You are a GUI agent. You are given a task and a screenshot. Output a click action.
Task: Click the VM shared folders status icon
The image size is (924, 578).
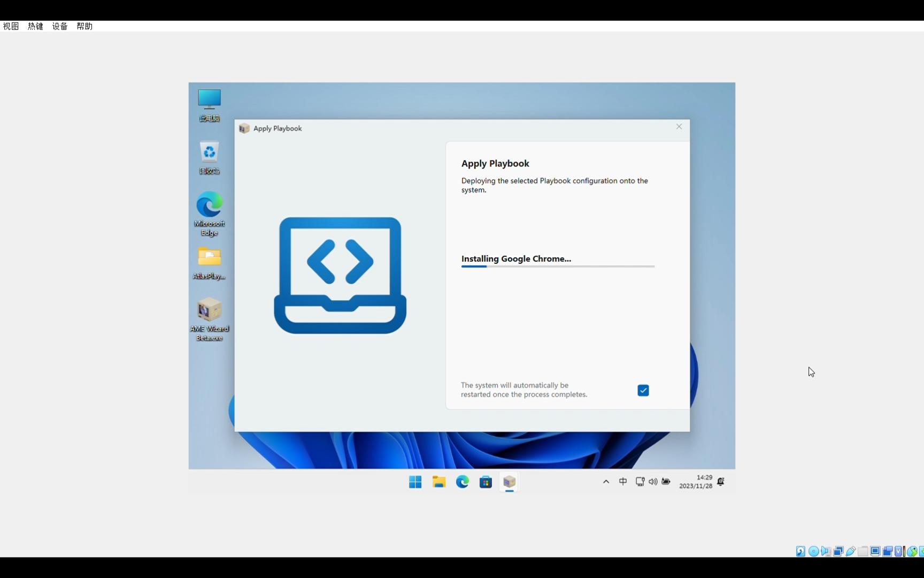coord(863,551)
